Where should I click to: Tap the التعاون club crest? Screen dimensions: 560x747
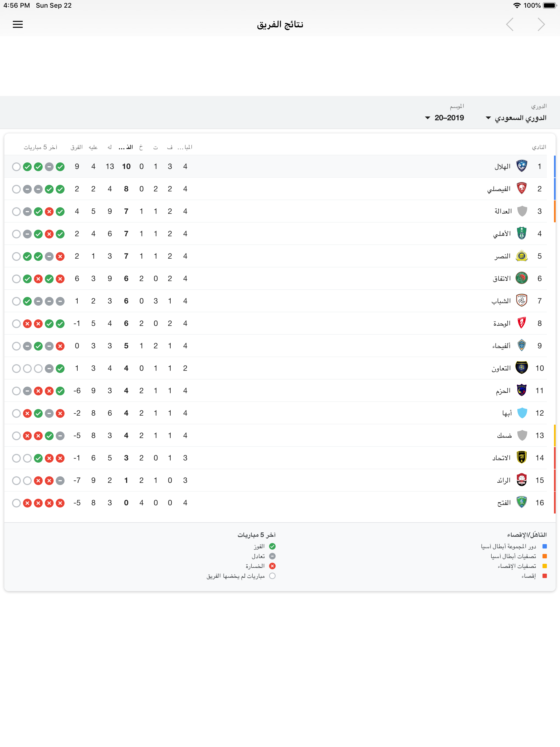click(x=522, y=368)
